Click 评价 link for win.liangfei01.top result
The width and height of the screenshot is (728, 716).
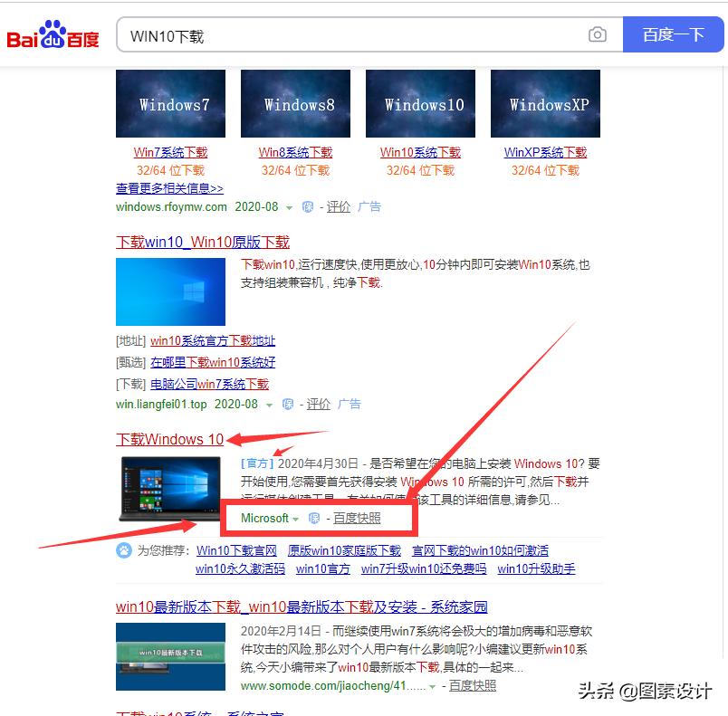click(x=319, y=405)
